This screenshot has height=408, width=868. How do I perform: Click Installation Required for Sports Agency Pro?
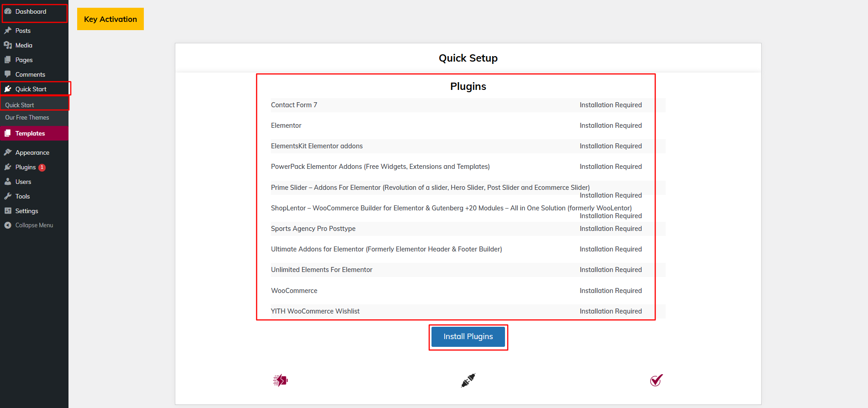[610, 229]
